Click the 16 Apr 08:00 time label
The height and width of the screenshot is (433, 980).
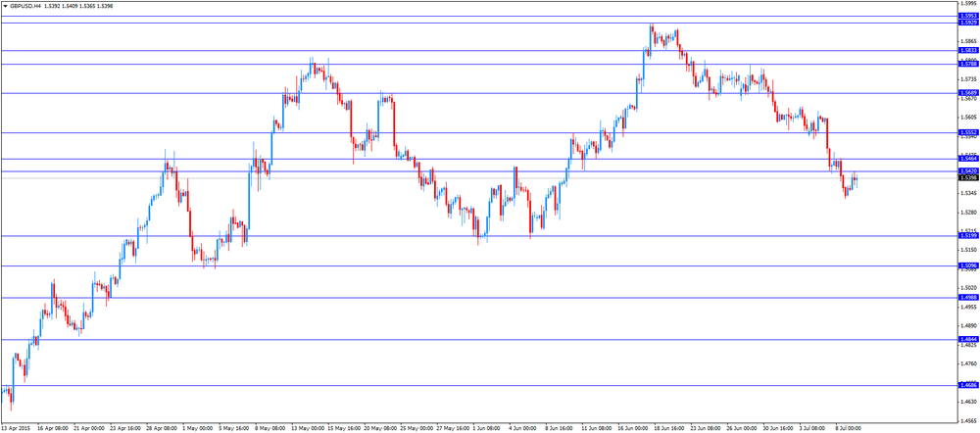[x=52, y=429]
